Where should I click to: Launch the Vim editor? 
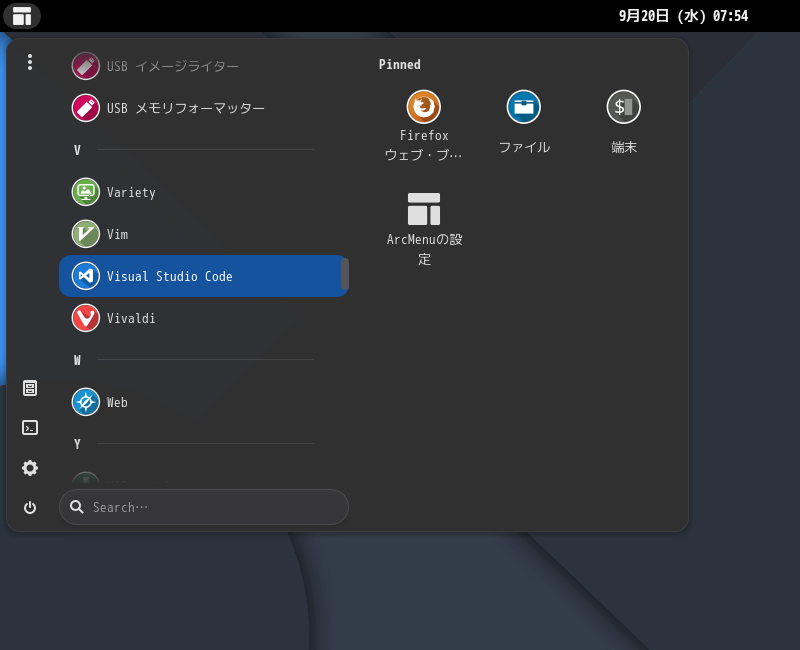pyautogui.click(x=204, y=234)
